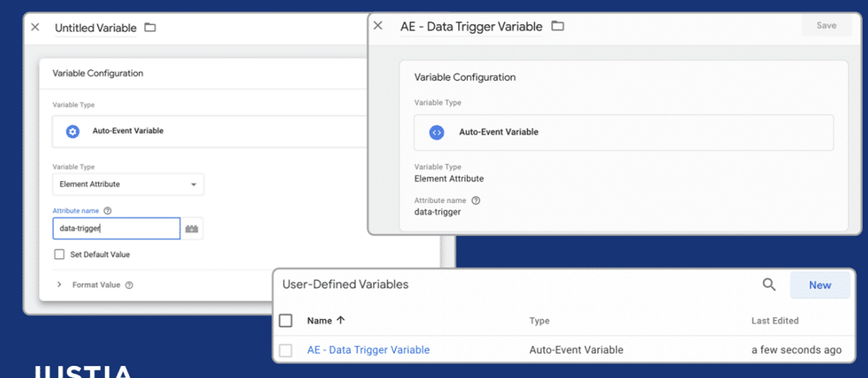868x378 pixels.
Task: Click the Format Value help icon
Action: coord(129,285)
